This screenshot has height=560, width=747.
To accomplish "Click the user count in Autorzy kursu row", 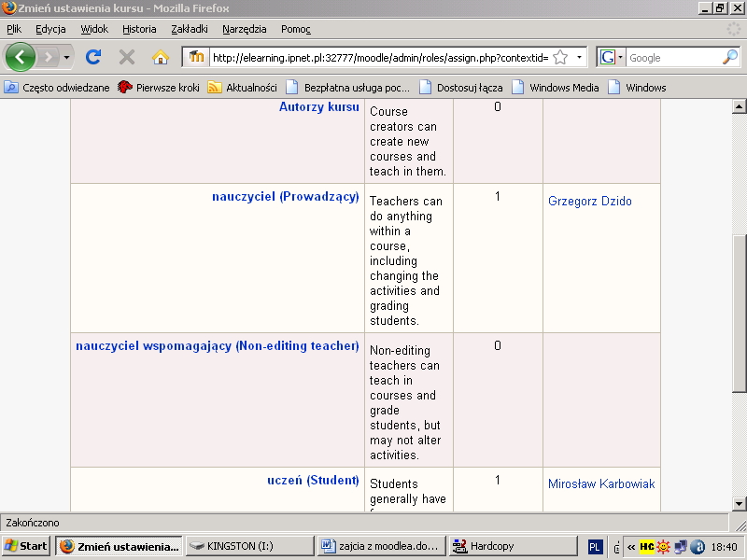I will tap(498, 106).
